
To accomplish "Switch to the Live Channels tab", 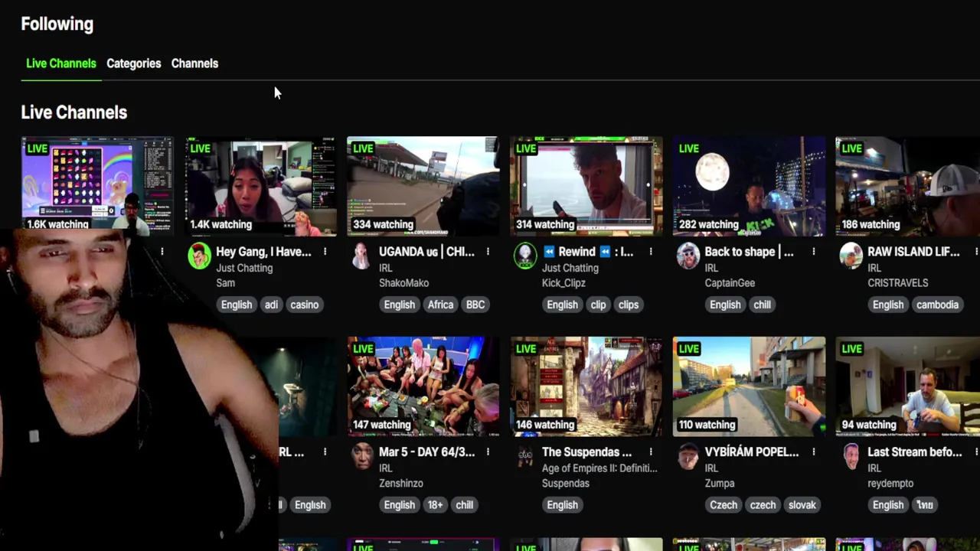I will [x=61, y=64].
